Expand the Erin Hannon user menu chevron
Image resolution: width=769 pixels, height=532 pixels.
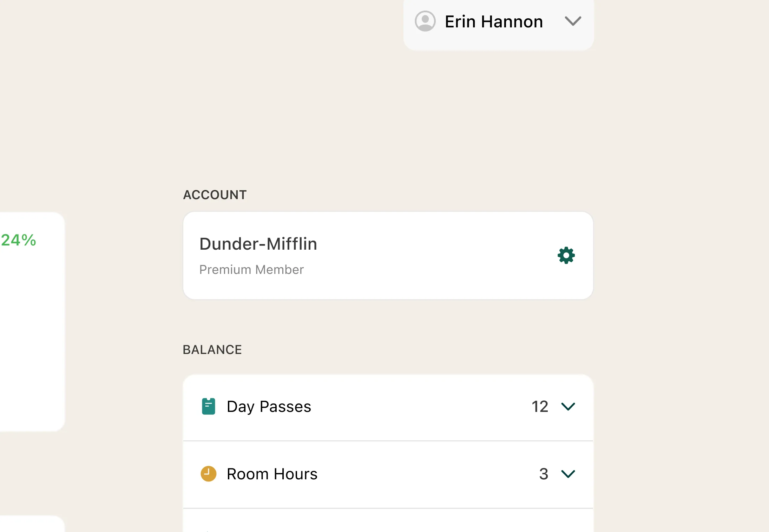tap(573, 21)
